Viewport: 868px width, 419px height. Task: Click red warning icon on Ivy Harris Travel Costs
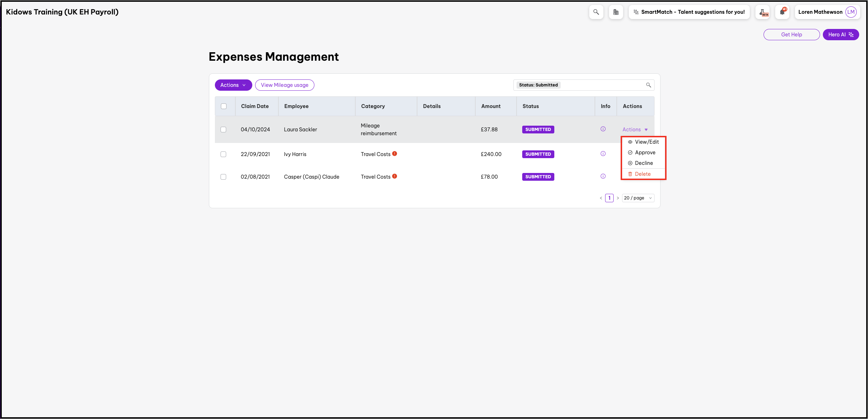[394, 154]
